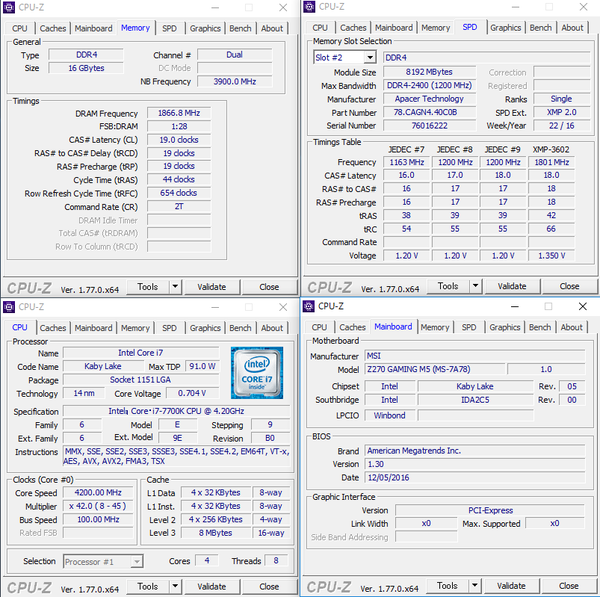Open Graphics tab in Mainboard window

(505, 327)
